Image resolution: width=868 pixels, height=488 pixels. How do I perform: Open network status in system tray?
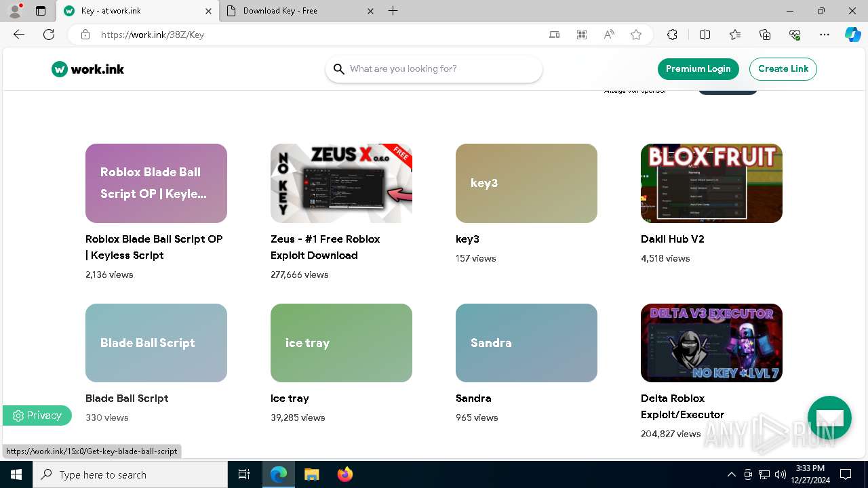tap(764, 474)
